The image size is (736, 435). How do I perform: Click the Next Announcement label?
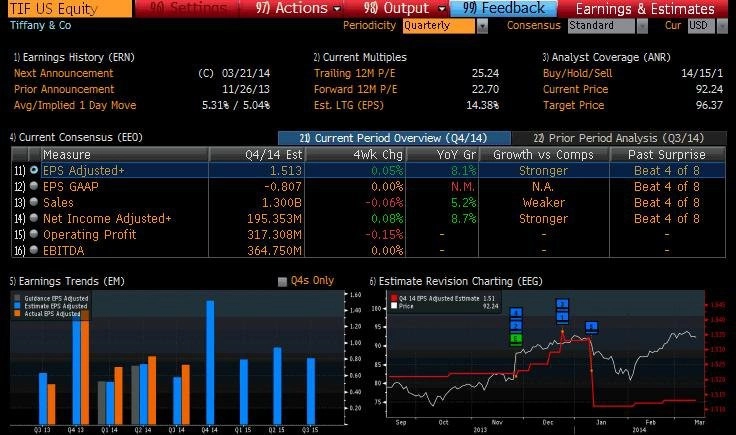pyautogui.click(x=63, y=73)
